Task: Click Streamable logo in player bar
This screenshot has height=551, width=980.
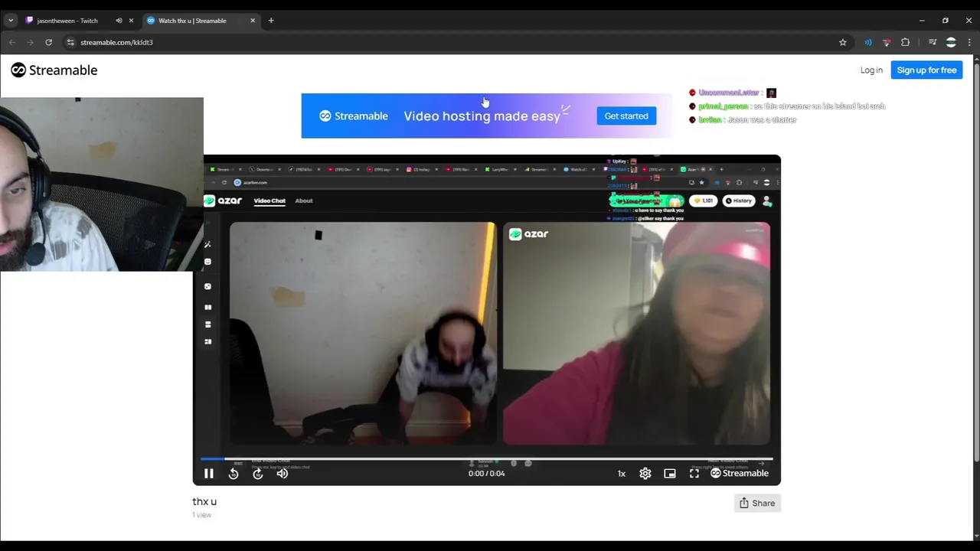Action: point(740,474)
